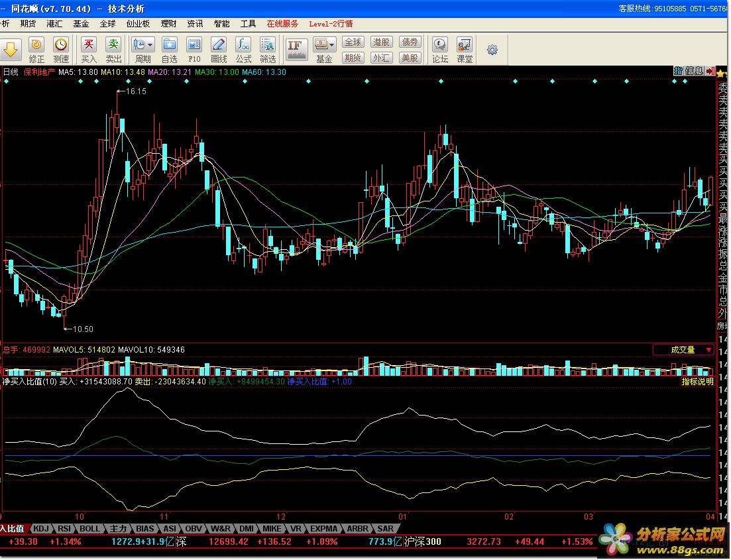Click the 日线 daily period label
Viewport: 731px width, 560px height.
[x=11, y=72]
